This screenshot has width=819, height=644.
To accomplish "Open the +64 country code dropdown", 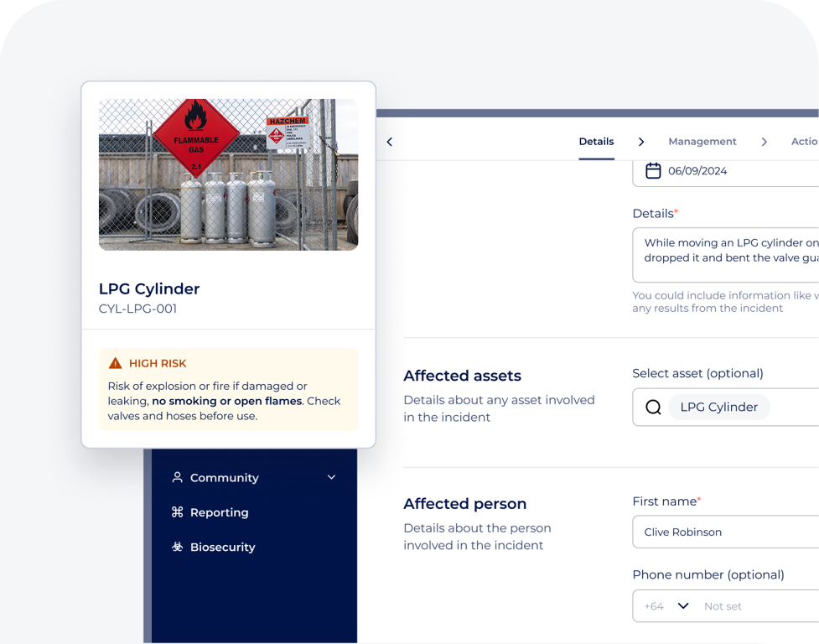I will 666,605.
